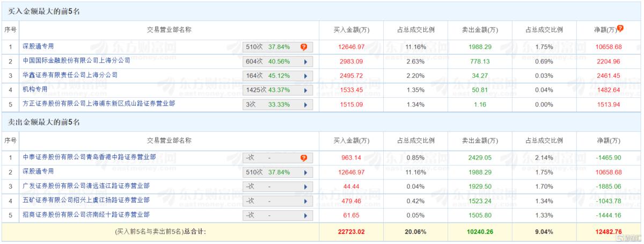This screenshot has height=244, width=644.
Task: Click sell amount 50.81
Action: [479, 90]
